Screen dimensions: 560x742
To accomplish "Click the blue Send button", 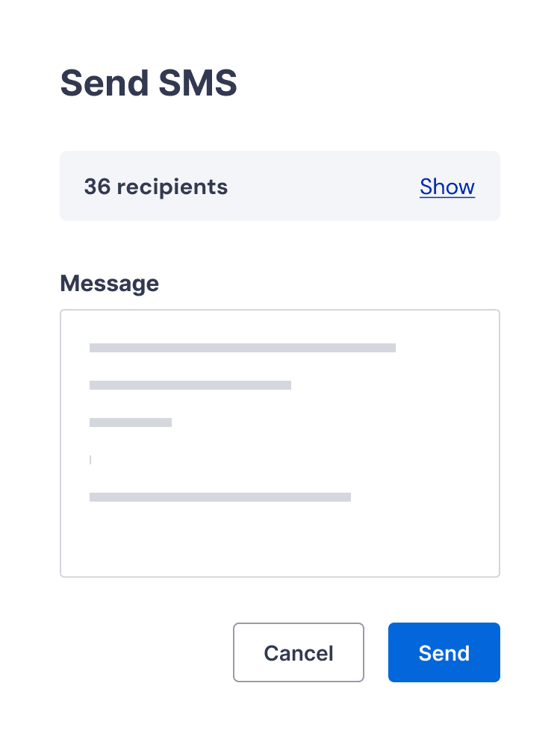I will point(444,652).
